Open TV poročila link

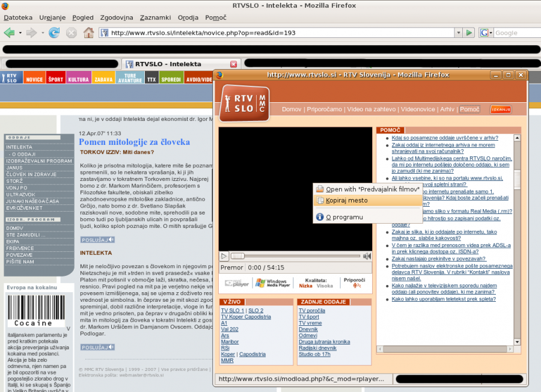[x=312, y=311]
